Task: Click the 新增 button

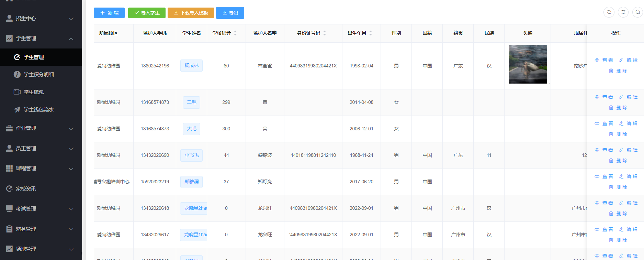Action: [109, 13]
